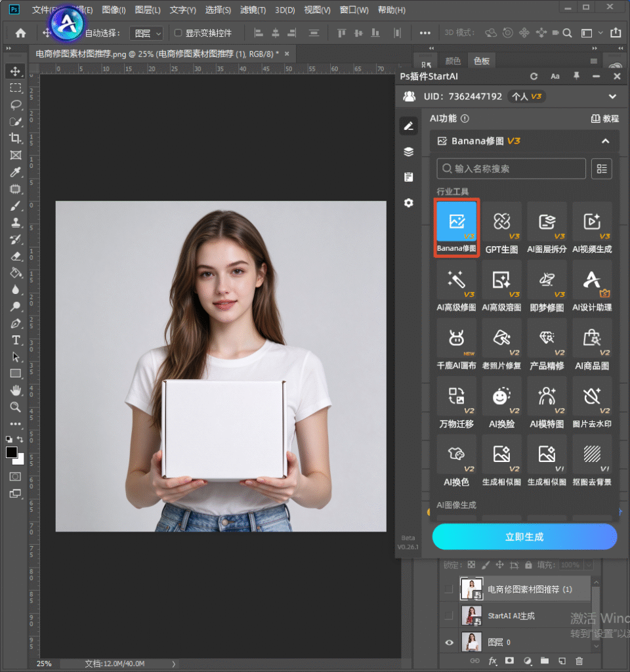Switch to the 色板 tab
Image resolution: width=630 pixels, height=672 pixels.
(481, 61)
